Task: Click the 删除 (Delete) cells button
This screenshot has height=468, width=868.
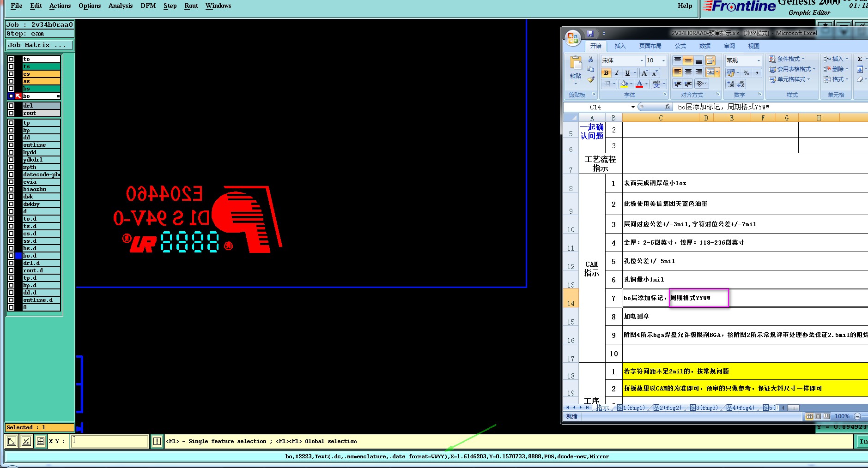Action: 836,69
